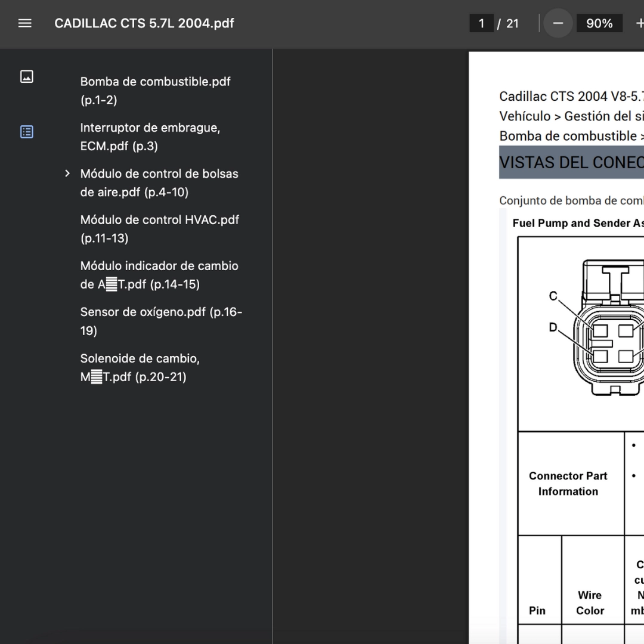Click the Fuel Pump and Sender table title
Image resolution: width=644 pixels, height=644 pixels.
pyautogui.click(x=578, y=223)
